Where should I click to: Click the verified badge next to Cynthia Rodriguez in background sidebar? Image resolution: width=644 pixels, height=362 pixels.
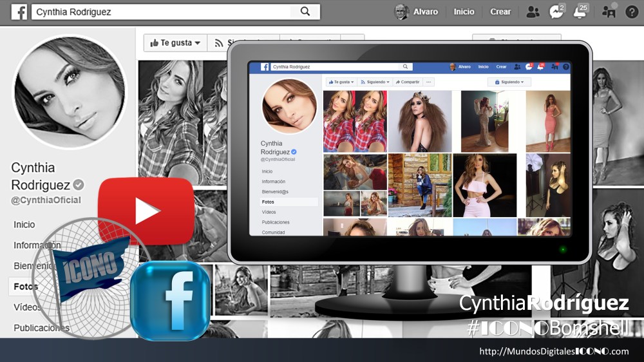(x=79, y=185)
